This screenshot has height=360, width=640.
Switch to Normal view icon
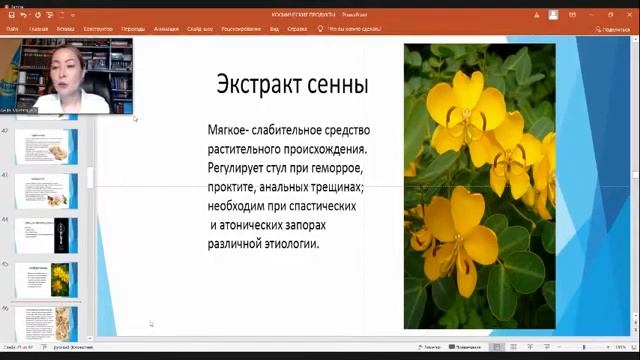pyautogui.click(x=497, y=347)
